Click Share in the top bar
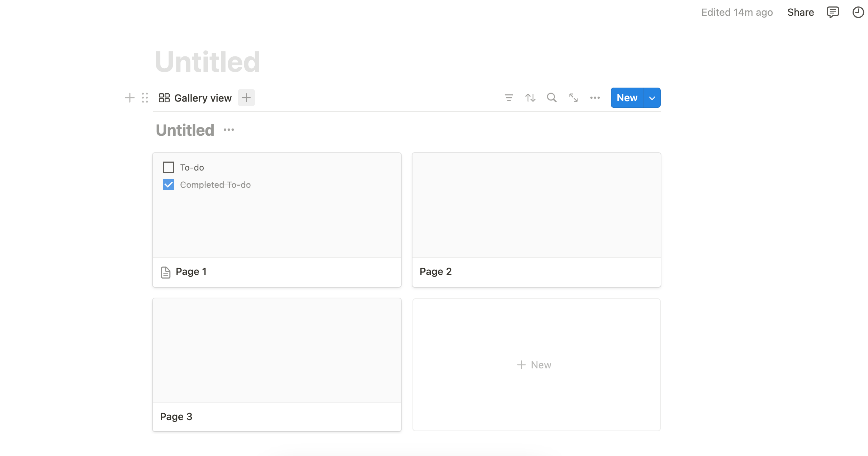 pyautogui.click(x=801, y=12)
